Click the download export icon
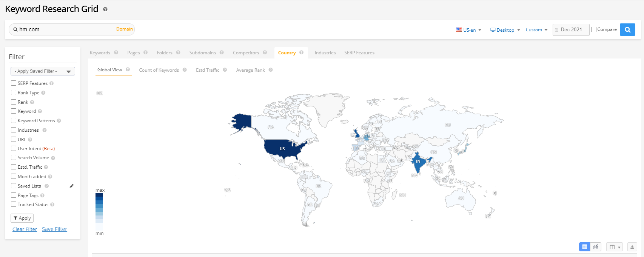This screenshot has height=257, width=644. point(632,247)
